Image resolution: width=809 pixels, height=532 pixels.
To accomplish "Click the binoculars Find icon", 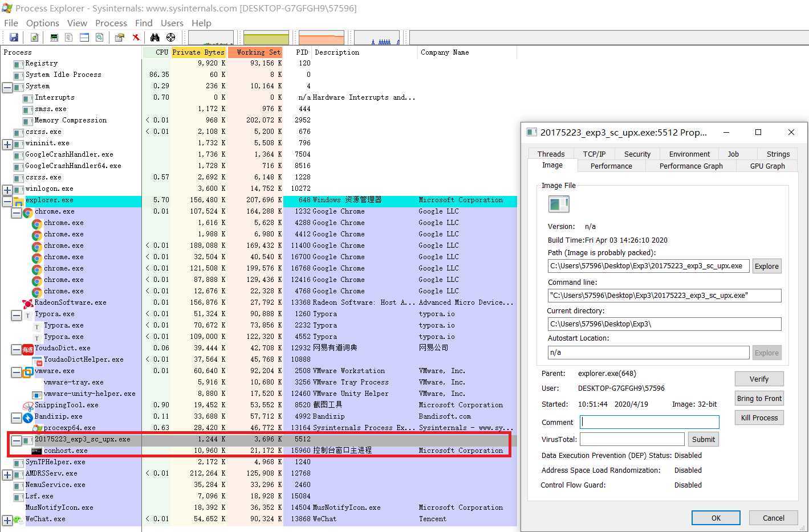I will (155, 38).
